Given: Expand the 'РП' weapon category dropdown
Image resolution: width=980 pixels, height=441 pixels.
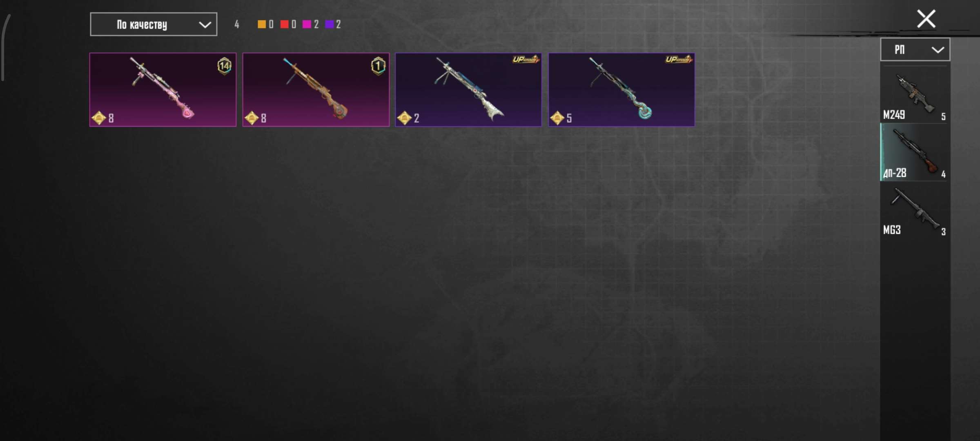Looking at the screenshot, I should pos(915,50).
